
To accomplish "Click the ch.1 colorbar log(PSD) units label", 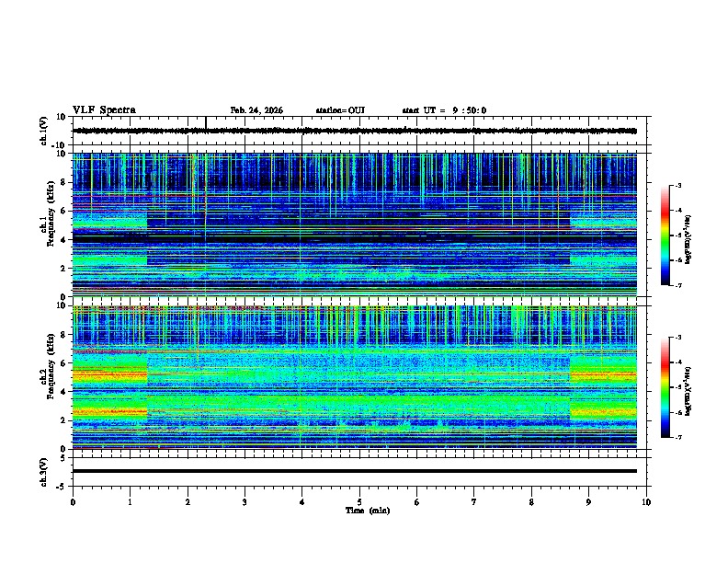I will tap(688, 239).
